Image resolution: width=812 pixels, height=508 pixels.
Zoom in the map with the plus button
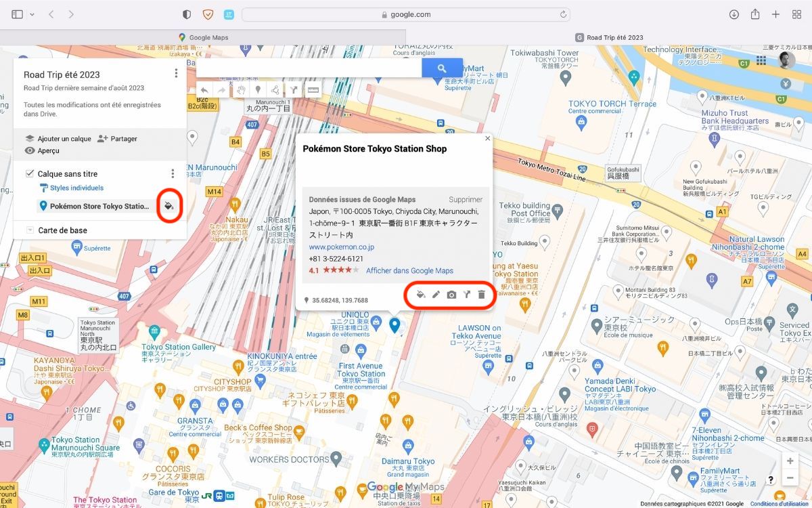tap(790, 461)
